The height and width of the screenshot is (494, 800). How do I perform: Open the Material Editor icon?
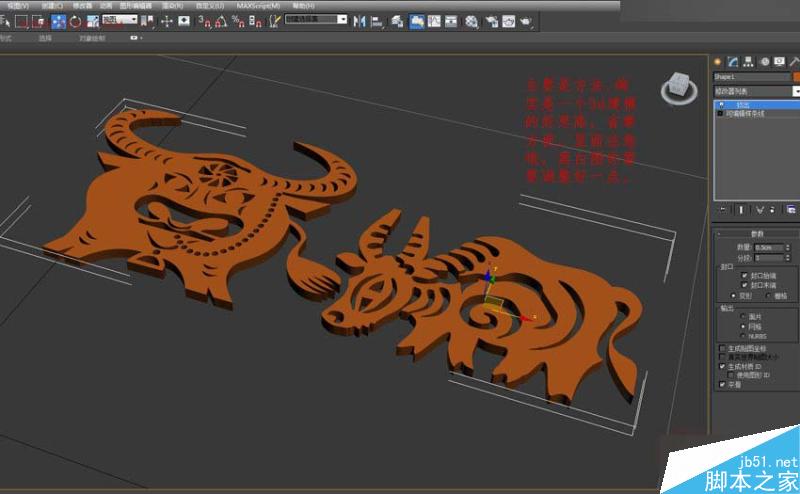pyautogui.click(x=470, y=21)
